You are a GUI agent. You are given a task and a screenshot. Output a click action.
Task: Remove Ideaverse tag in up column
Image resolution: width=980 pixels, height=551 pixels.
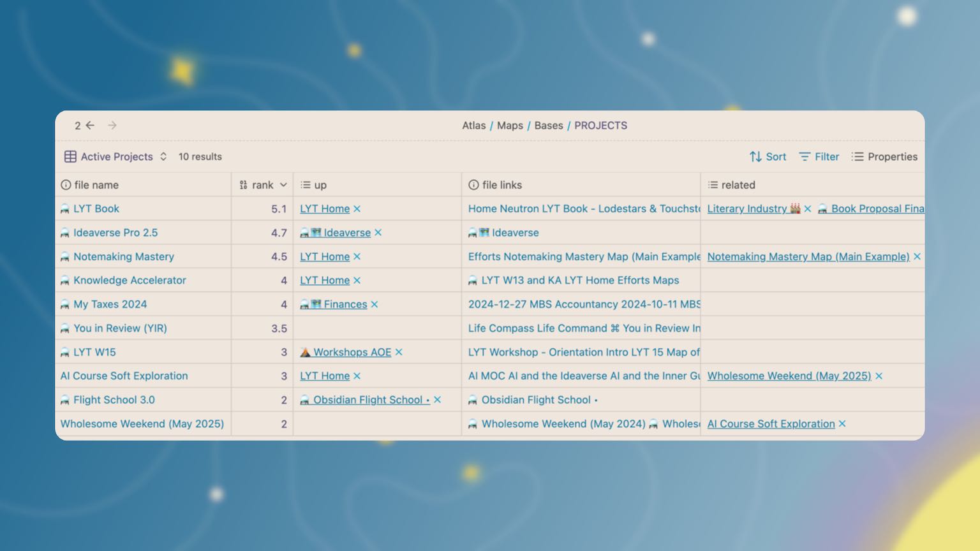(x=378, y=233)
